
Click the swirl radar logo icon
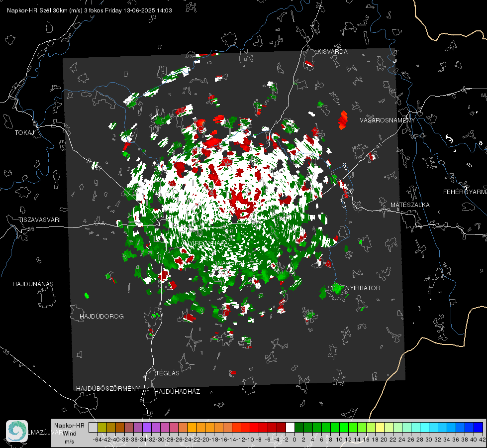[x=17, y=431]
